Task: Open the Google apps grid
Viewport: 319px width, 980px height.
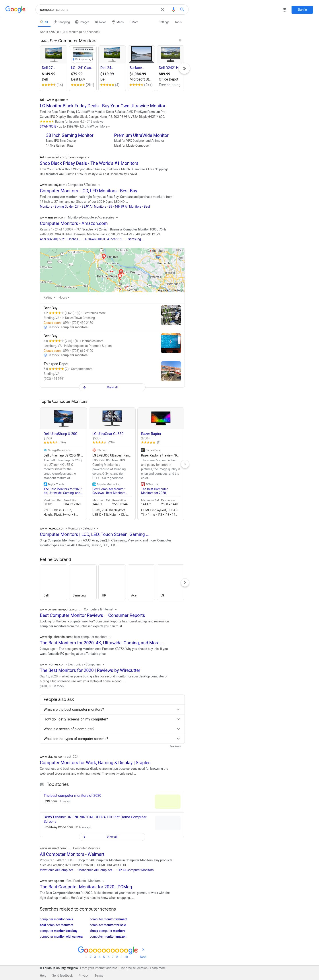Action: point(284,10)
